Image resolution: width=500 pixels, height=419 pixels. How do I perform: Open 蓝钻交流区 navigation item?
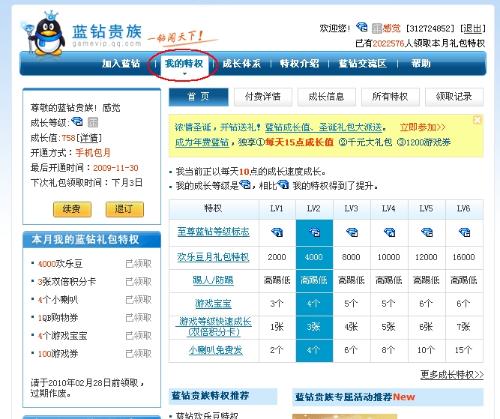coord(362,63)
